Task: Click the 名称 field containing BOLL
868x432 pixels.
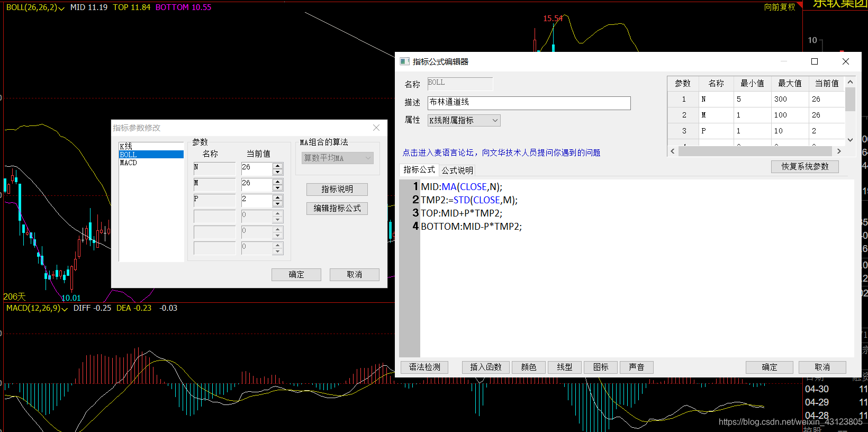Action: coord(460,84)
